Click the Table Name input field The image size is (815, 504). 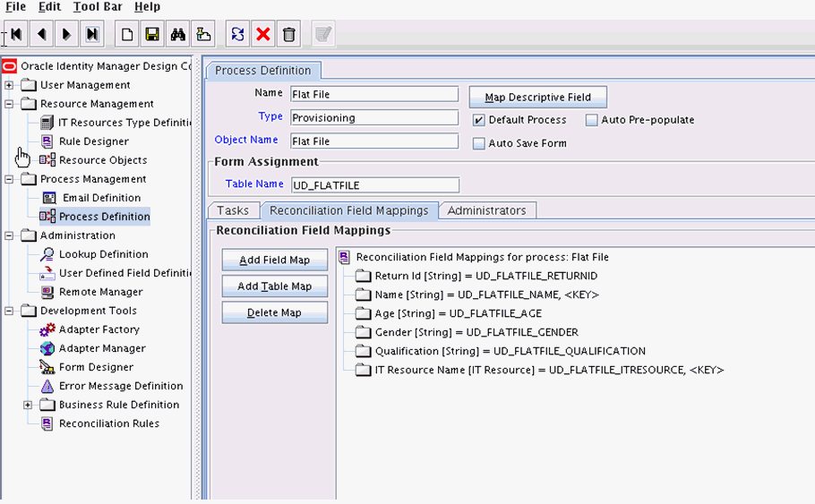(375, 185)
